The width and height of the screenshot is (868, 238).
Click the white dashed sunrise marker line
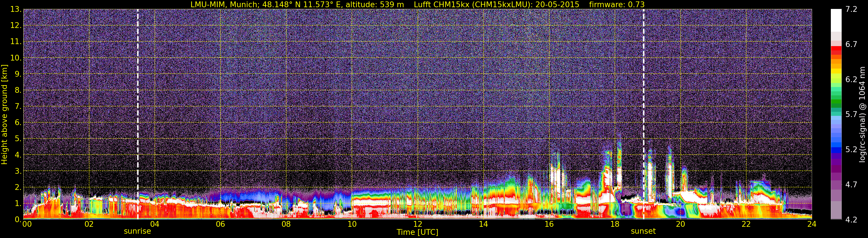(137, 114)
